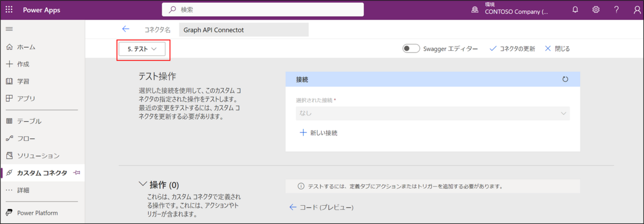Collapse the left navigation hamburger menu
Screen dimensions: 644x224
pos(9,28)
